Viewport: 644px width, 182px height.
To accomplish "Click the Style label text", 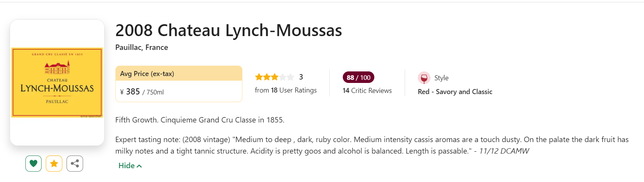I will [x=441, y=78].
